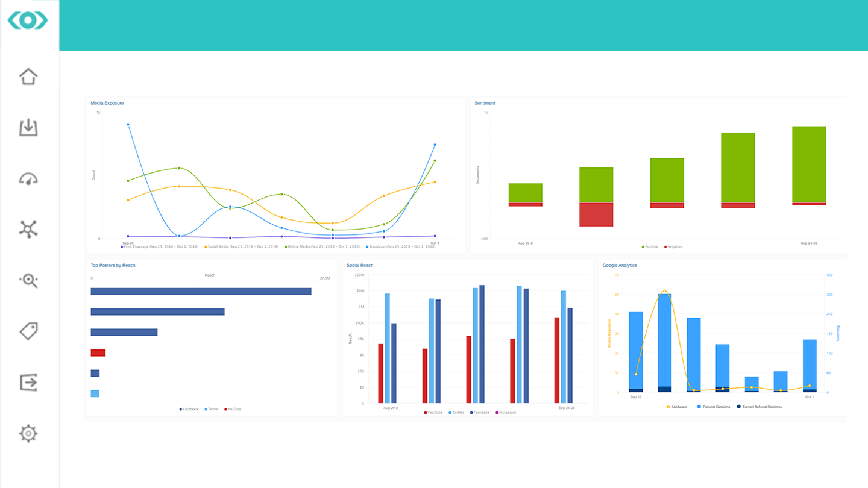Click the Meltwater eye logo
Image resolution: width=868 pixels, height=488 pixels.
pos(28,20)
